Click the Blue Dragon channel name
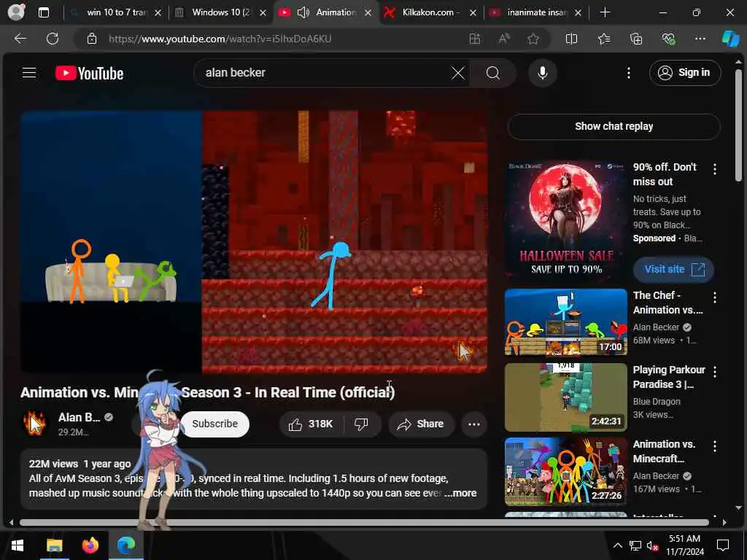The width and height of the screenshot is (747, 560). [657, 402]
